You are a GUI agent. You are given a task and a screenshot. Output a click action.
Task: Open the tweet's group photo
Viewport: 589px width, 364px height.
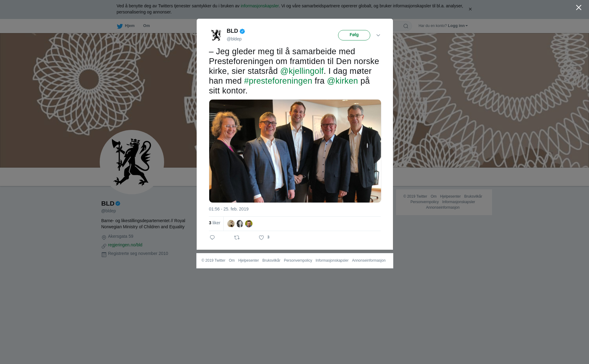[295, 151]
